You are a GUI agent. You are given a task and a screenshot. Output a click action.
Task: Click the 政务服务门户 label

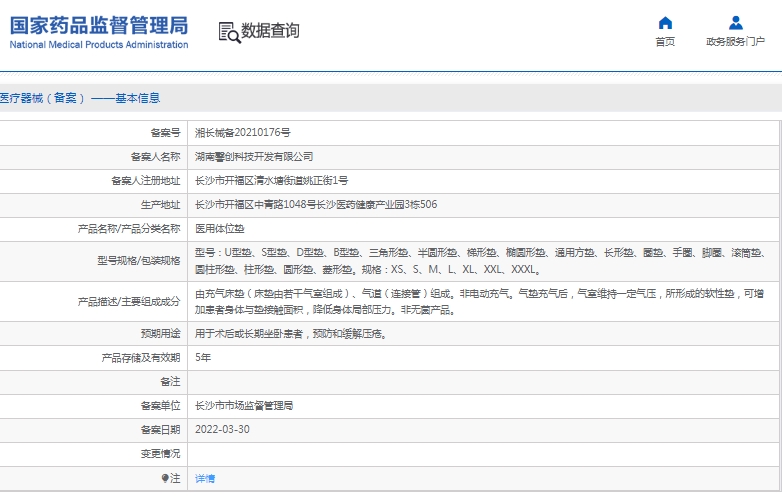point(736,41)
